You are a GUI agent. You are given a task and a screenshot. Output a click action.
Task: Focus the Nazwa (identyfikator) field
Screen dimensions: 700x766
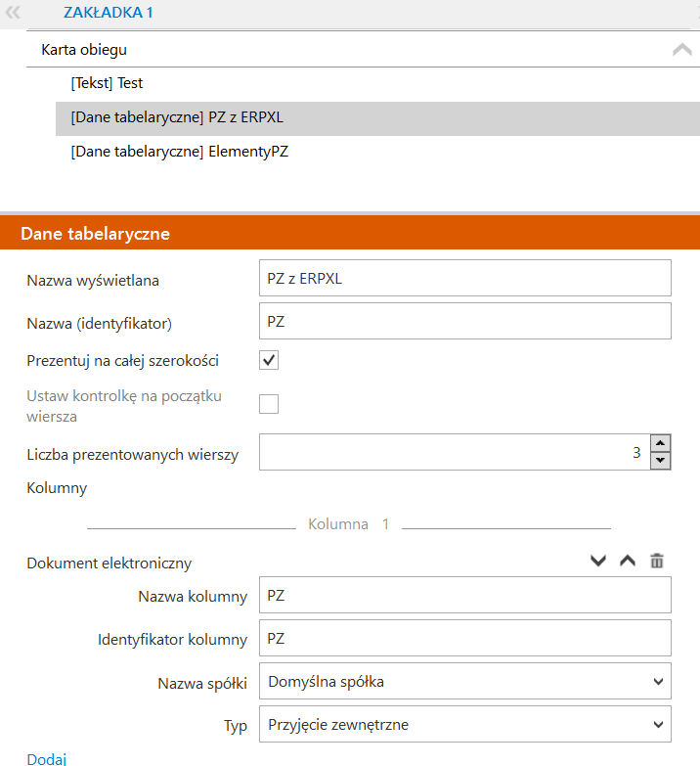coord(465,321)
